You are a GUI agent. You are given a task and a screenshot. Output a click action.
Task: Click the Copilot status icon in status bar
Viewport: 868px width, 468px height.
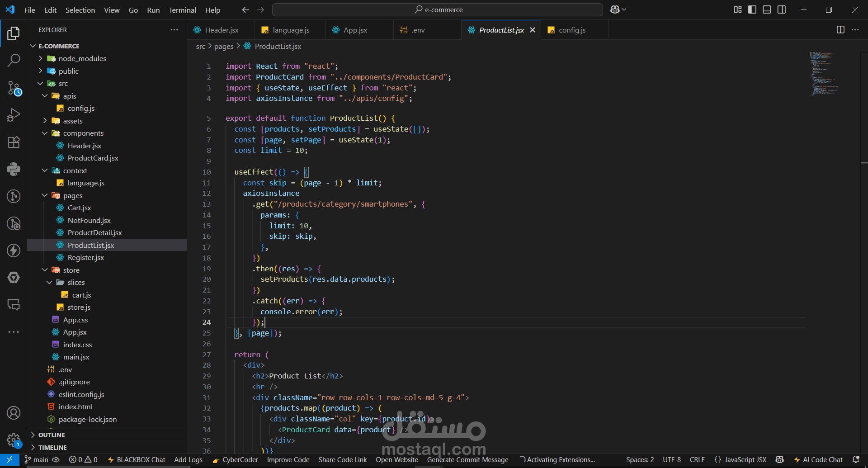tap(780, 459)
